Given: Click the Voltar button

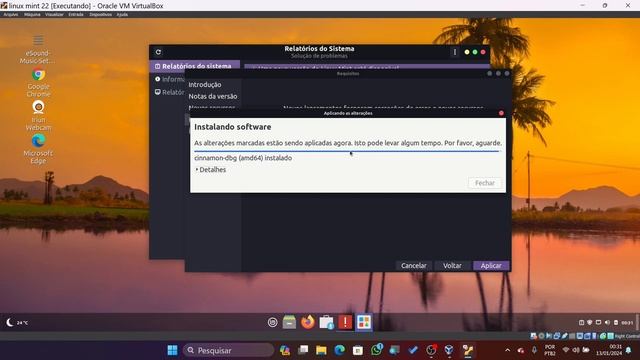Looking at the screenshot, I should pyautogui.click(x=452, y=265).
